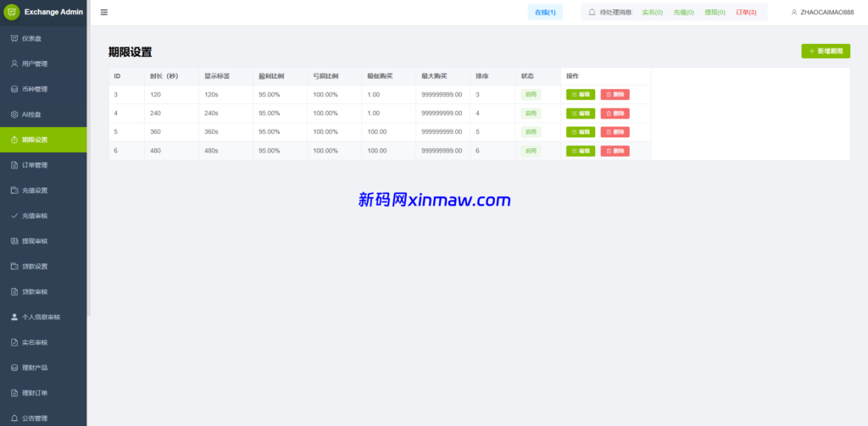Screen dimensions: 868x426
Task: Delete the row with ID 6
Action: (615, 151)
